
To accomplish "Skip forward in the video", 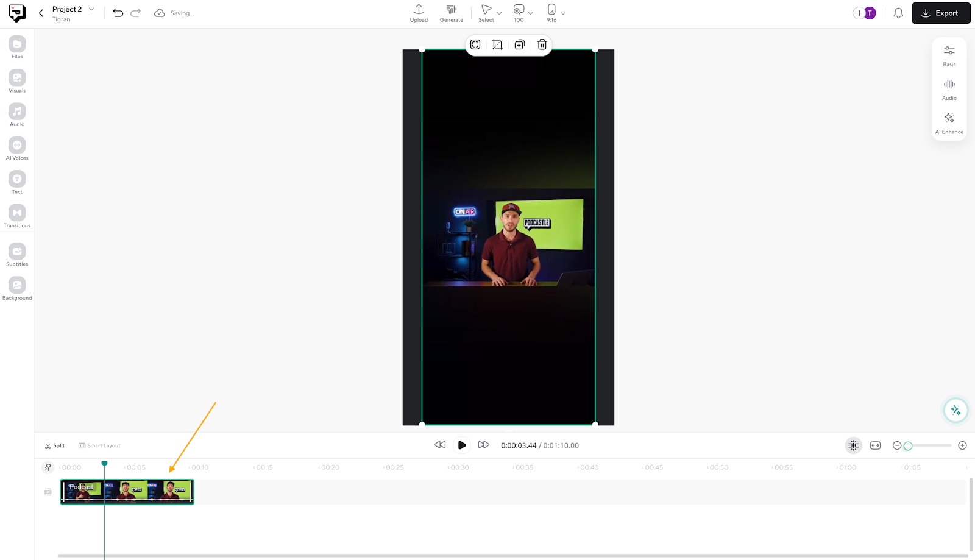I will click(x=484, y=445).
